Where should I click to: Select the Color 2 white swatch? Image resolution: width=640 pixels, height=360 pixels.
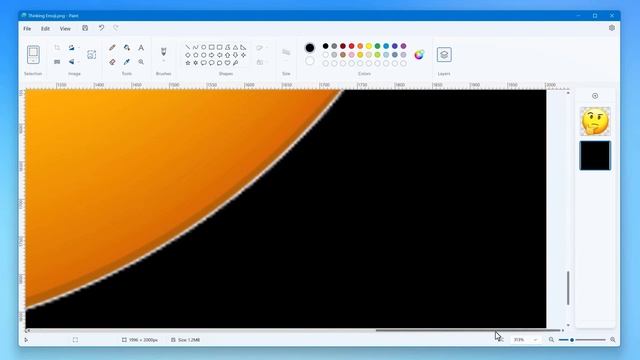tap(310, 61)
